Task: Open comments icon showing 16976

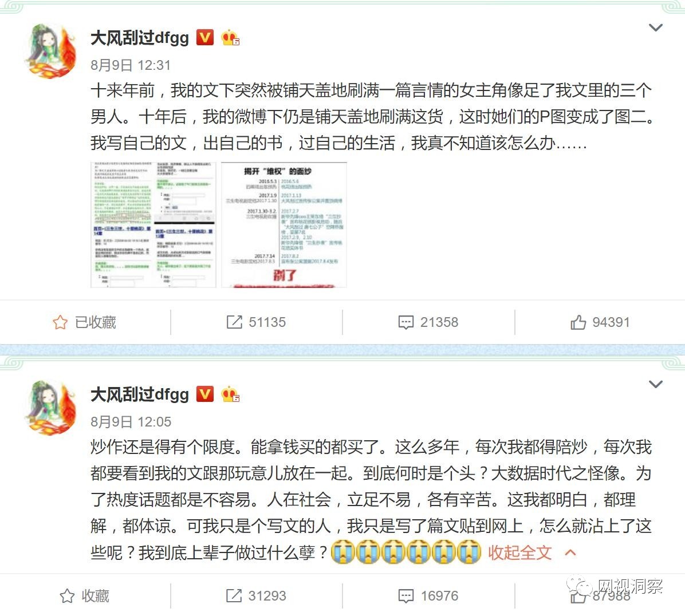Action: 406,595
